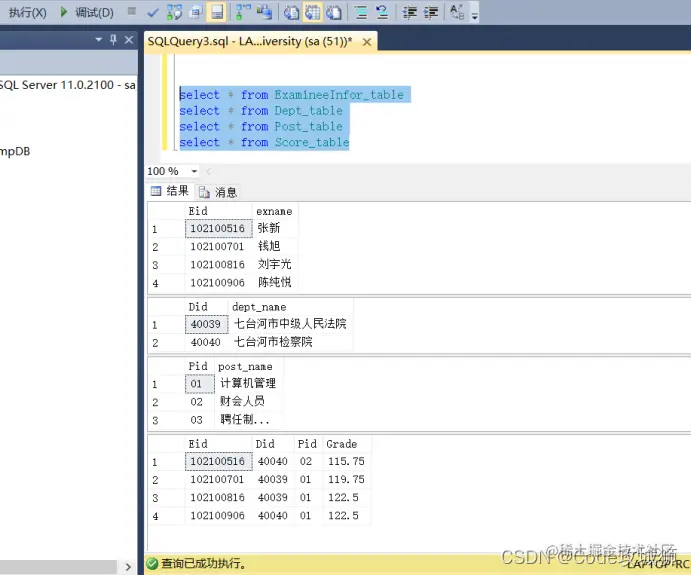Click the gray stop/cancel query square icon
This screenshot has height=576, width=692.
pyautogui.click(x=132, y=11)
